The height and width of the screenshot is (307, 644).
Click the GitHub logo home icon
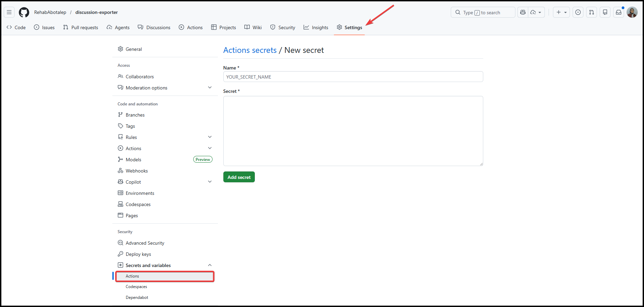pyautogui.click(x=24, y=13)
